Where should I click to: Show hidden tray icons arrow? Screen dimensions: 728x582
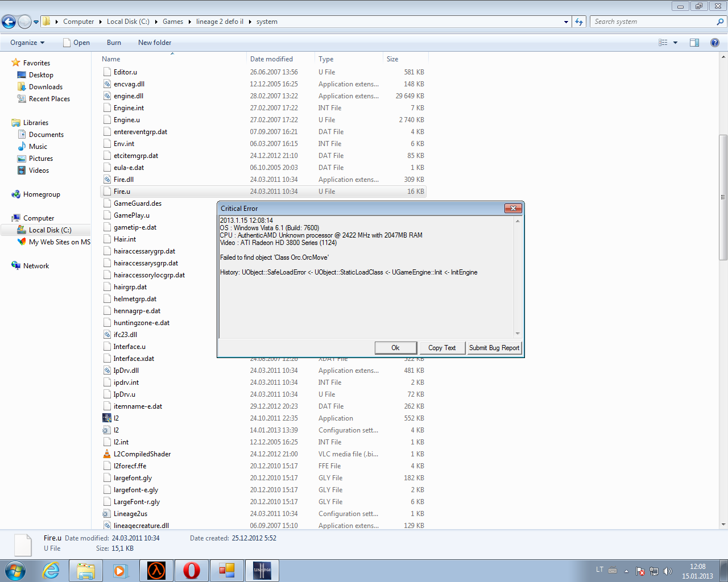click(626, 571)
